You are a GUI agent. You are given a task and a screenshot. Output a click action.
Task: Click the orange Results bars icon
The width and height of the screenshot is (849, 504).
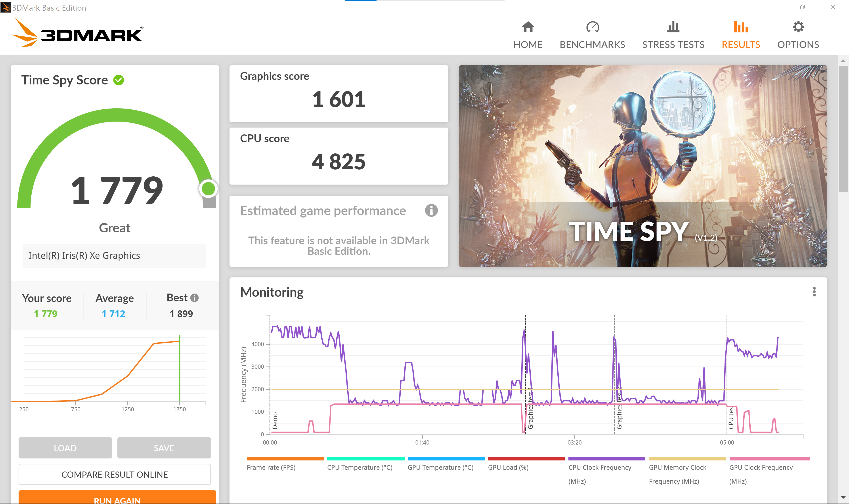tap(741, 27)
